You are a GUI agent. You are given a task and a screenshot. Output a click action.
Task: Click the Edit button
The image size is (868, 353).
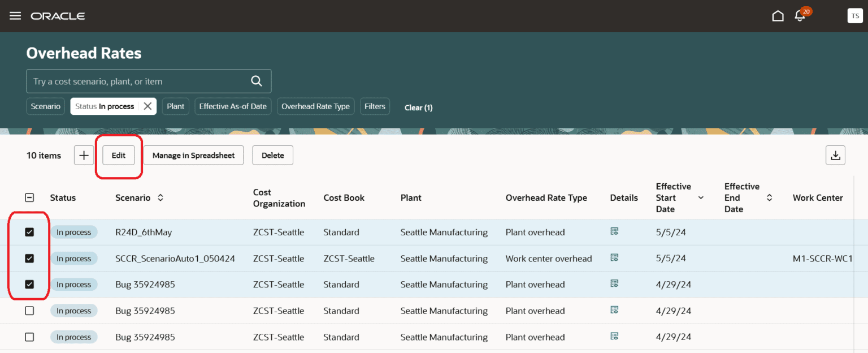119,155
